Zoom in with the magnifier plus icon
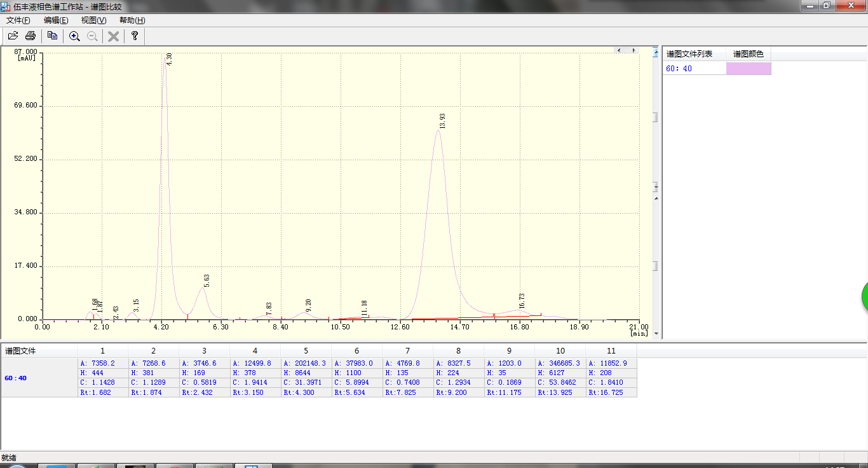The width and height of the screenshot is (868, 468). [74, 36]
